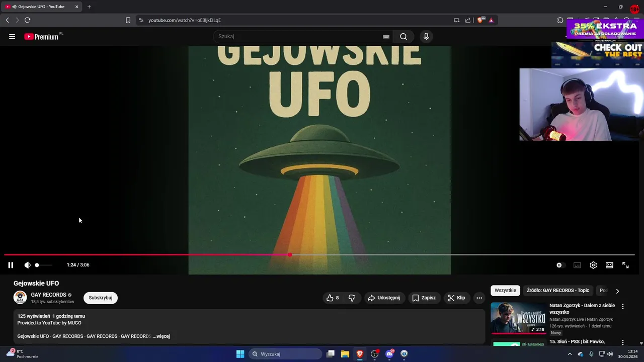
Task: Select the Wszystkie filter chip
Action: (505, 290)
